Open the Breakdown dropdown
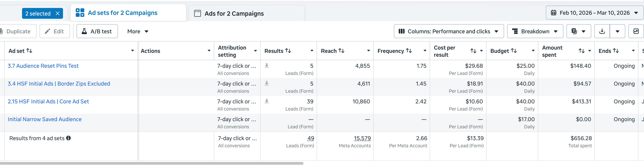This screenshot has width=644, height=168. [x=535, y=31]
